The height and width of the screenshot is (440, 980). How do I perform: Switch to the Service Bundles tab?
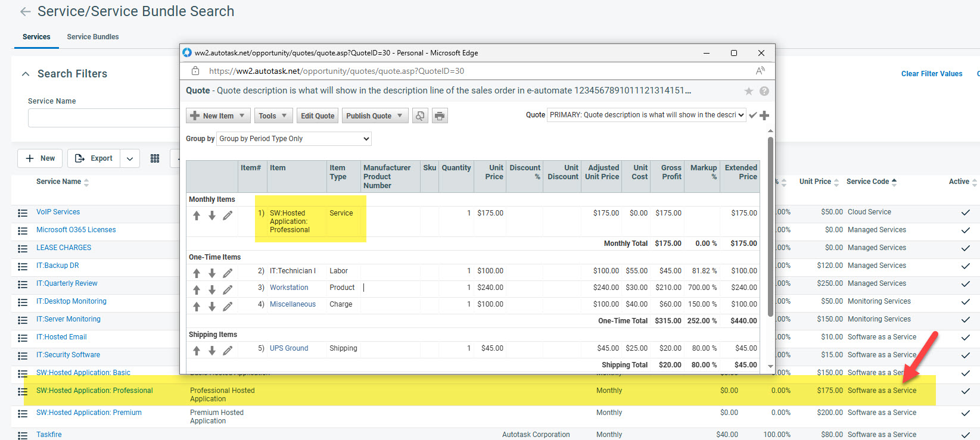point(93,37)
